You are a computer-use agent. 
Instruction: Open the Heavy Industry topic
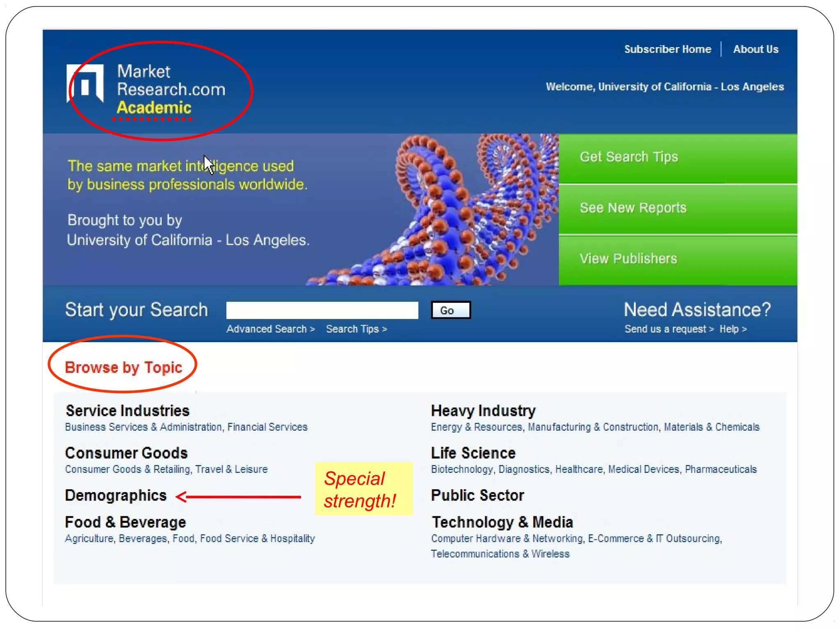pyautogui.click(x=483, y=411)
